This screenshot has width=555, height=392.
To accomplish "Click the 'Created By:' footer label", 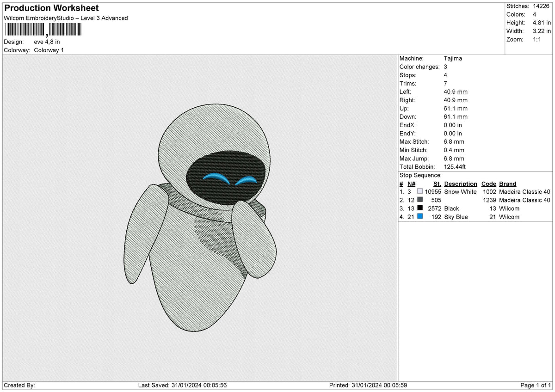I will click(19, 385).
